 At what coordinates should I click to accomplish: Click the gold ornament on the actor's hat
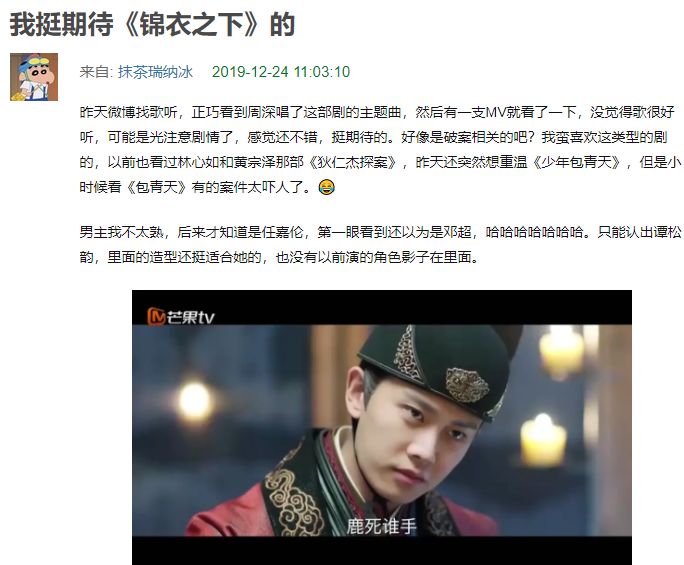click(x=467, y=384)
